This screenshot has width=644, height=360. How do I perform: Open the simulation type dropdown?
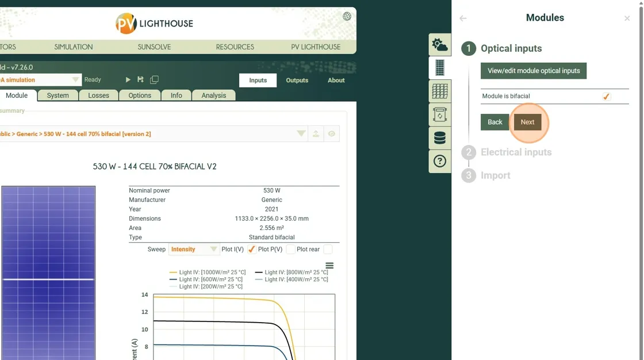coord(75,80)
